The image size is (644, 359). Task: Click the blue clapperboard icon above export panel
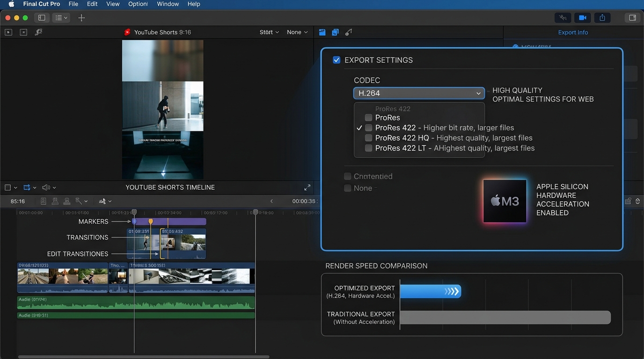[x=322, y=32]
